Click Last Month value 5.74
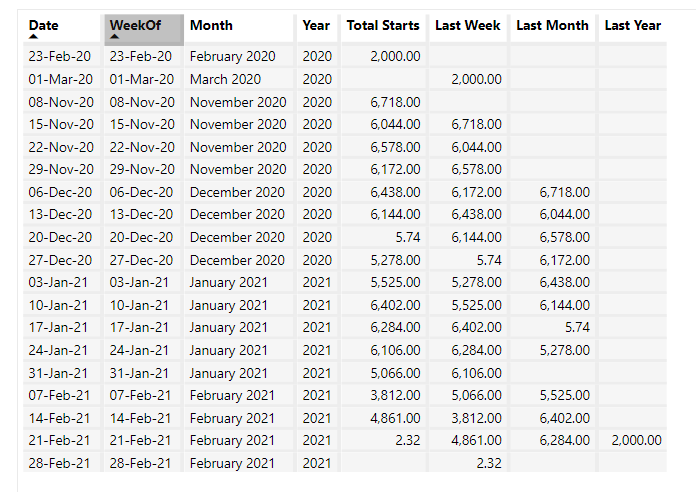Screen dimensions: 696x492 [x=577, y=327]
